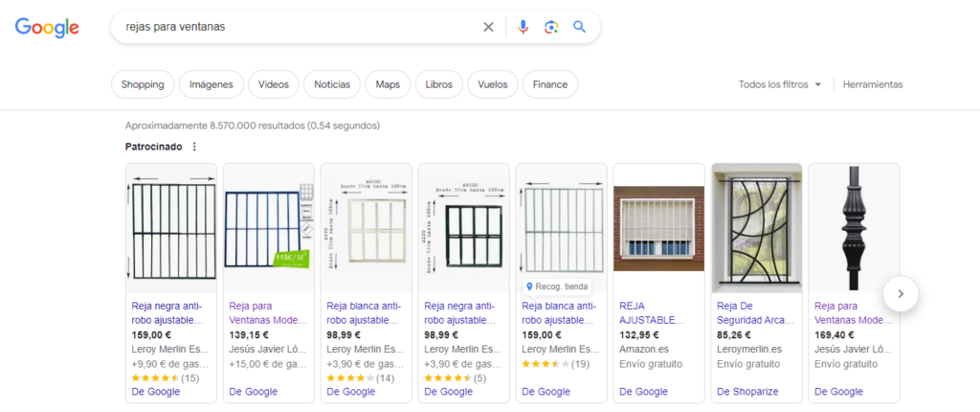980x412 pixels.
Task: Open the three-dot menu next to Patrocinado
Action: [194, 147]
